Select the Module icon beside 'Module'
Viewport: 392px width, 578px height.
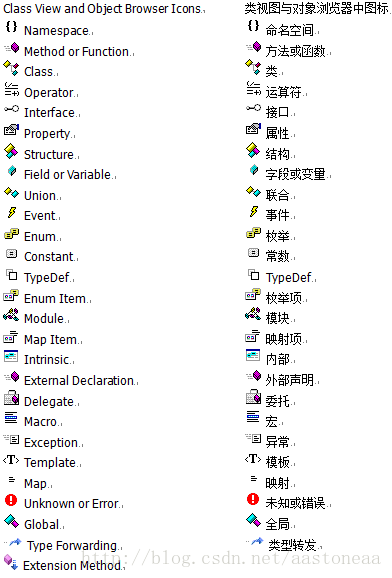pos(11,314)
